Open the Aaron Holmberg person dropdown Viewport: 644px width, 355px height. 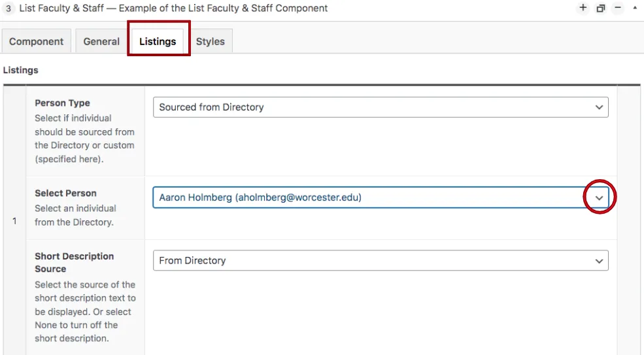pos(366,197)
